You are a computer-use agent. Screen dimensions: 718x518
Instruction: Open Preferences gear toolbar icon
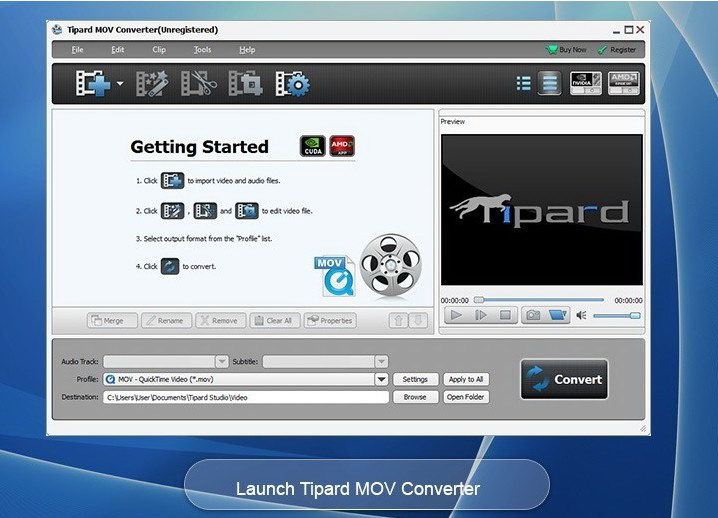tap(293, 83)
